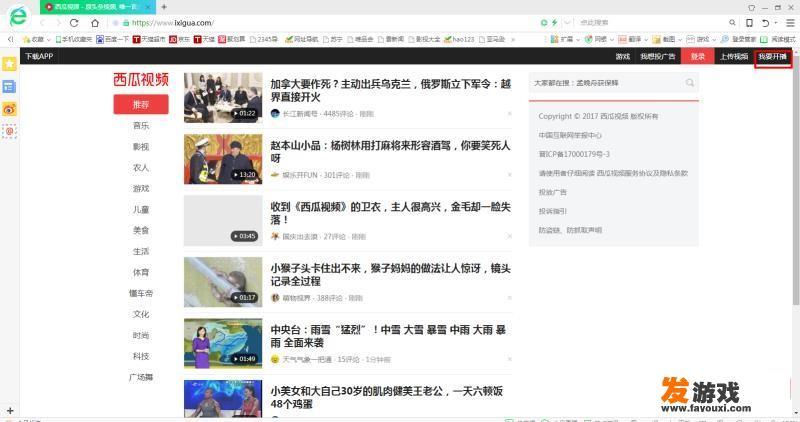Select the 广场舞 category in the left list

click(141, 377)
